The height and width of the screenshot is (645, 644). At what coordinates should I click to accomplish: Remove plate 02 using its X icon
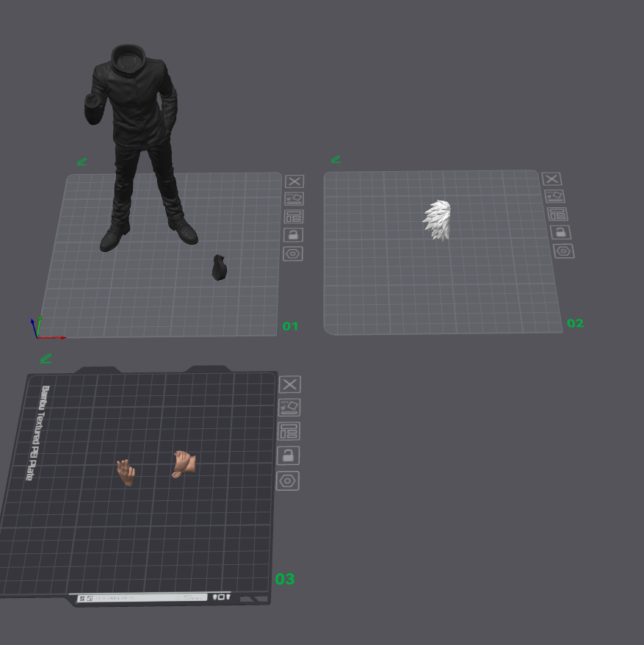tap(551, 179)
